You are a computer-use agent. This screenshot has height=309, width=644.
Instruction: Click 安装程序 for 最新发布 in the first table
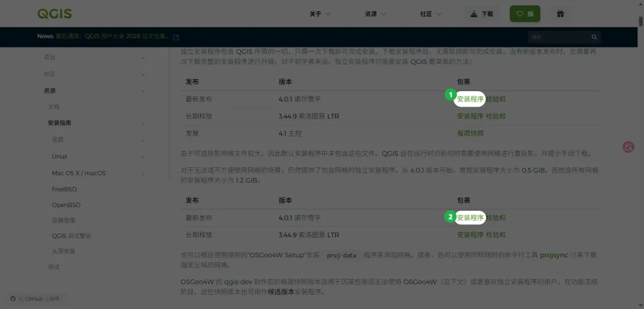pos(470,99)
